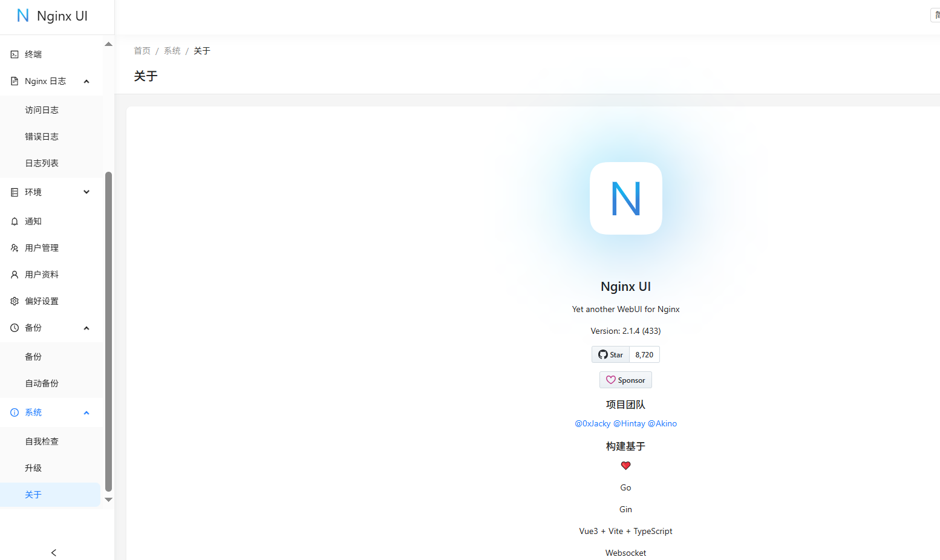Image resolution: width=940 pixels, height=560 pixels.
Task: Click the Sponsor button
Action: coord(625,380)
